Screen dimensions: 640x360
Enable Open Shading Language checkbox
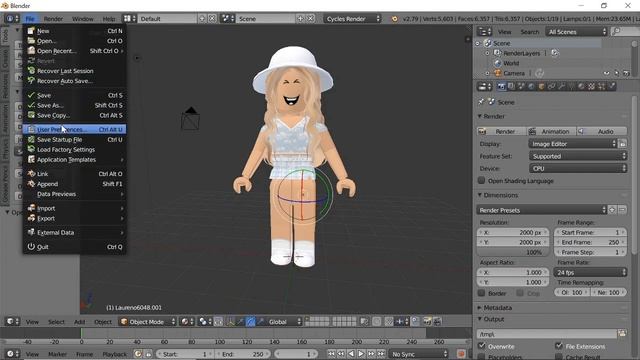point(482,180)
